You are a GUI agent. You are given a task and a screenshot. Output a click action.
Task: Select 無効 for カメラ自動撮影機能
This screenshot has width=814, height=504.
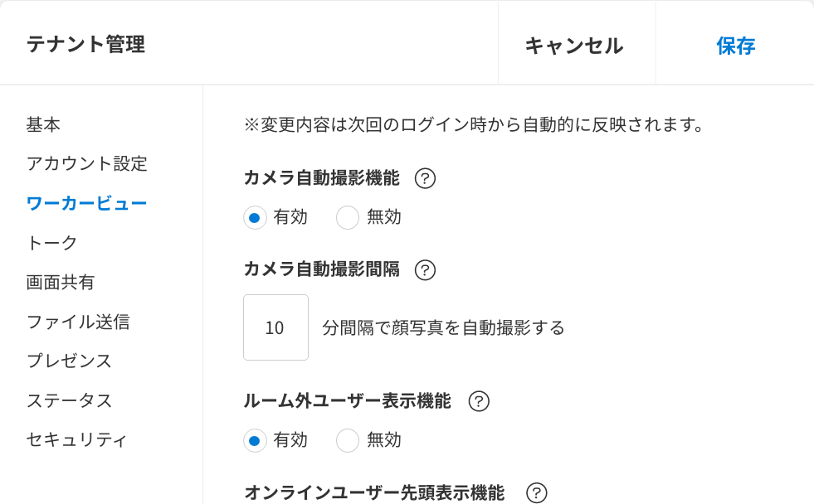347,217
